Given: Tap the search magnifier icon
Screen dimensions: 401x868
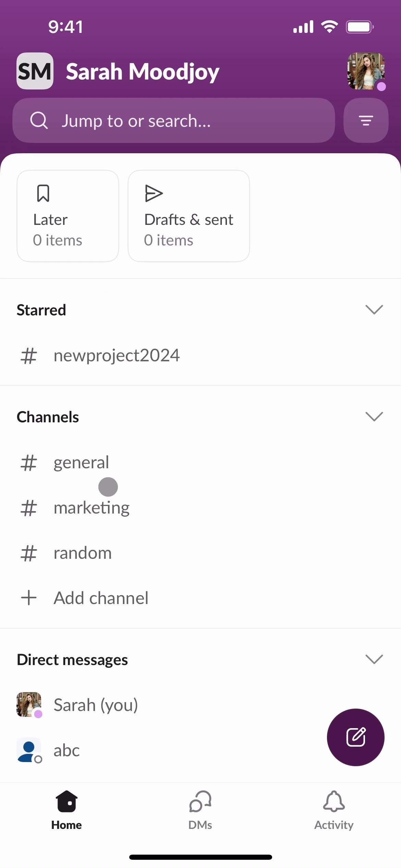Looking at the screenshot, I should tap(39, 120).
